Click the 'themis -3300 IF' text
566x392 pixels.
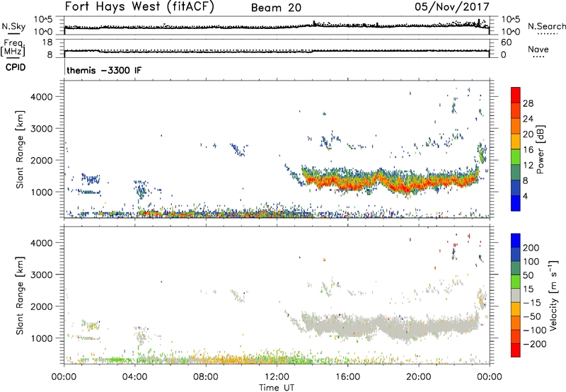pyautogui.click(x=104, y=70)
